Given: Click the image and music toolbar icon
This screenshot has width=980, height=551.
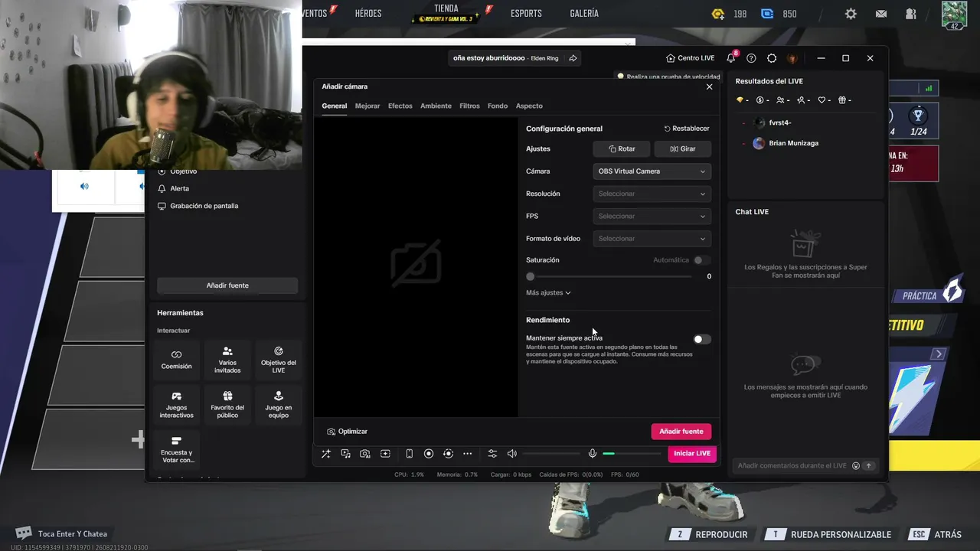Looking at the screenshot, I should pos(346,454).
